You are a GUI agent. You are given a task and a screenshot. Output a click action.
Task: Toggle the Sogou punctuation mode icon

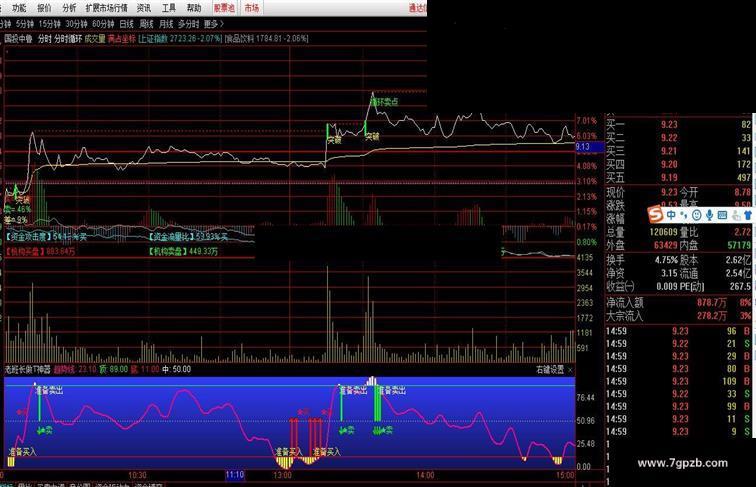point(684,215)
